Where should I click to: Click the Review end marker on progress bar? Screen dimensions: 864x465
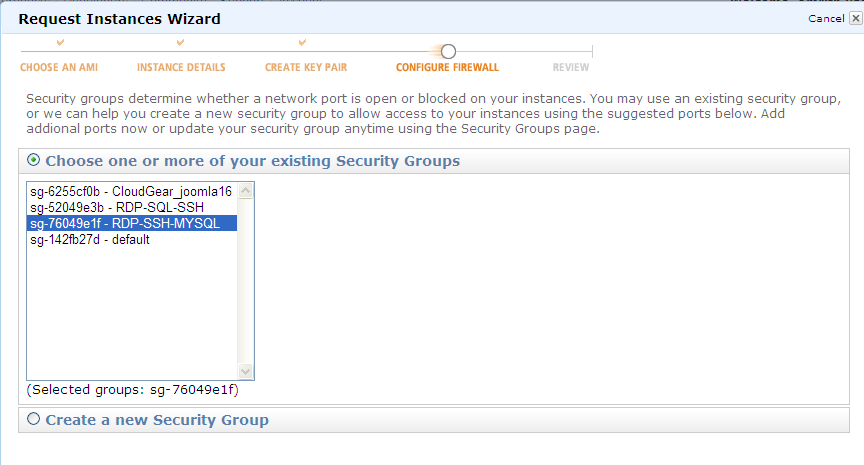click(x=592, y=52)
